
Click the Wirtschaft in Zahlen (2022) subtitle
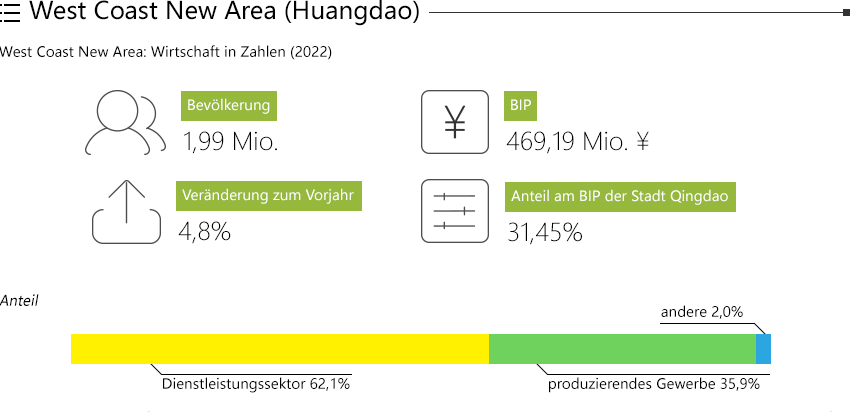(x=241, y=53)
